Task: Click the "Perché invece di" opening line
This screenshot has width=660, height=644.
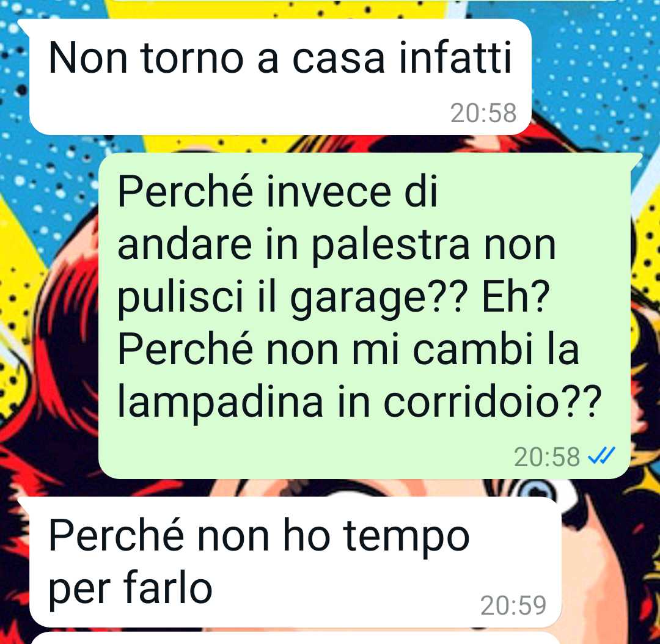Action: coord(278,192)
